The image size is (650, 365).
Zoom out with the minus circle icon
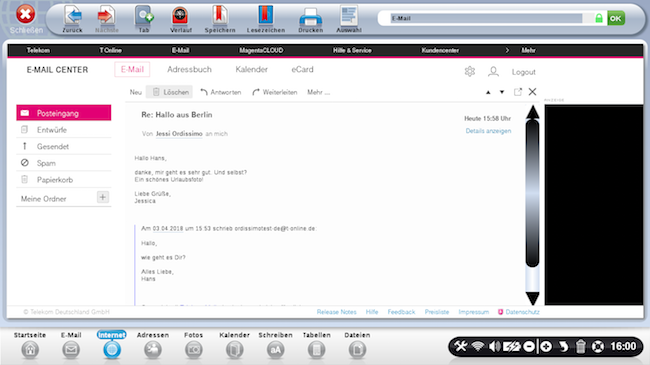point(529,346)
